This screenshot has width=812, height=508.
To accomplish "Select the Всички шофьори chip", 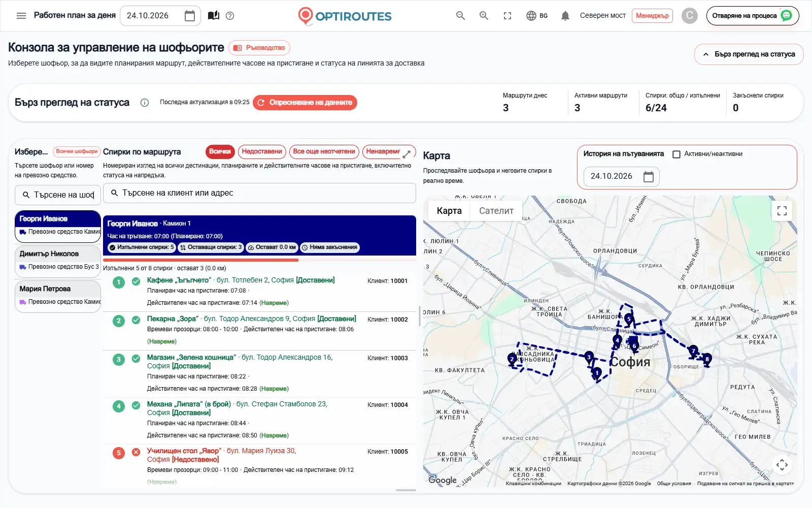I will (x=77, y=151).
